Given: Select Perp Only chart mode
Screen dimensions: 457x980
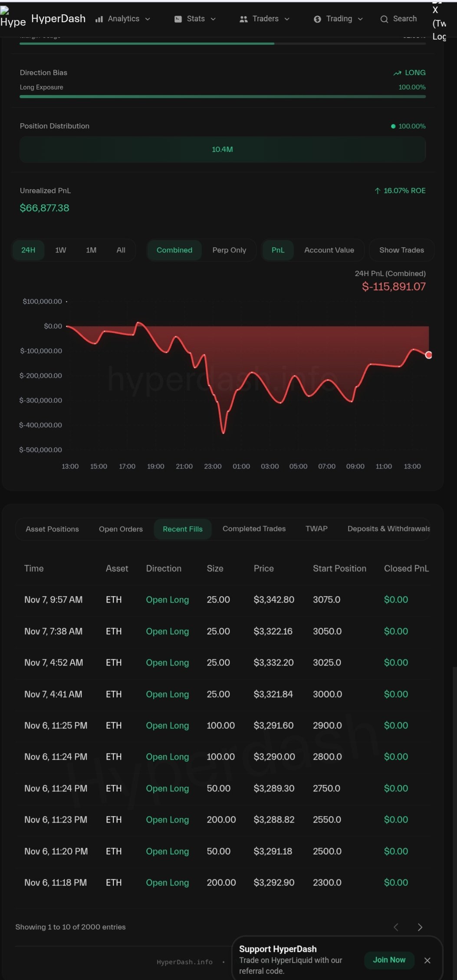Looking at the screenshot, I should tap(229, 250).
